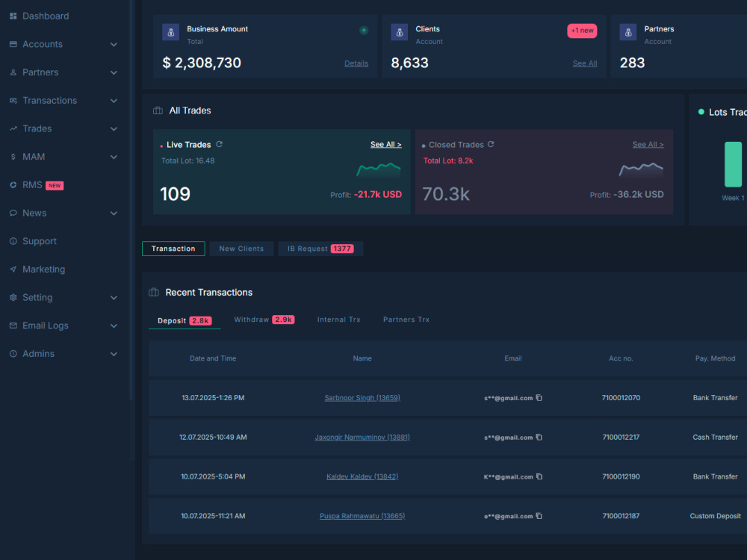
Task: Open the Support menu item label
Action: click(x=40, y=241)
